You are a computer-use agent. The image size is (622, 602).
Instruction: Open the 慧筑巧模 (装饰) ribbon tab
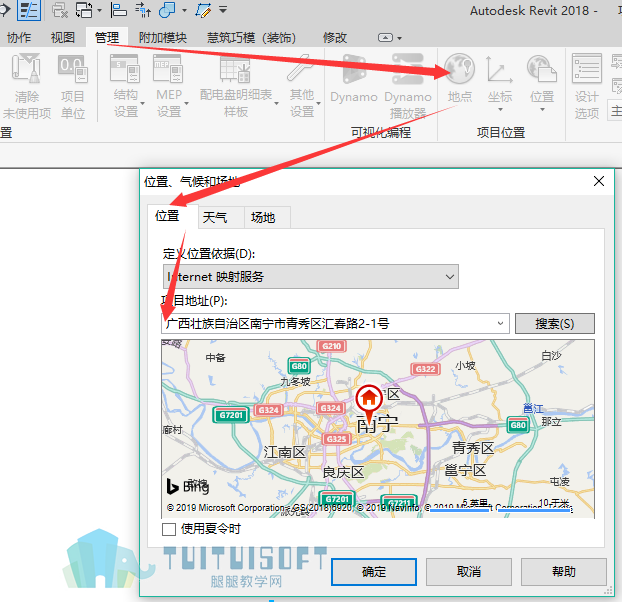251,38
